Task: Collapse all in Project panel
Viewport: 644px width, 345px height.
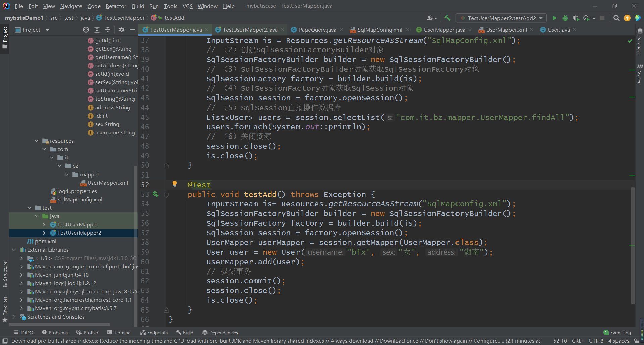Action: (108, 30)
